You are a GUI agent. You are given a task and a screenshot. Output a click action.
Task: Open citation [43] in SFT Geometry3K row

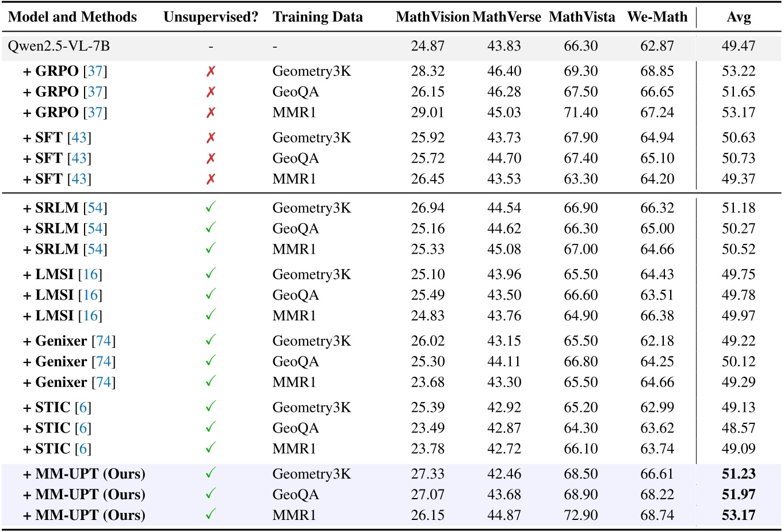tap(79, 138)
